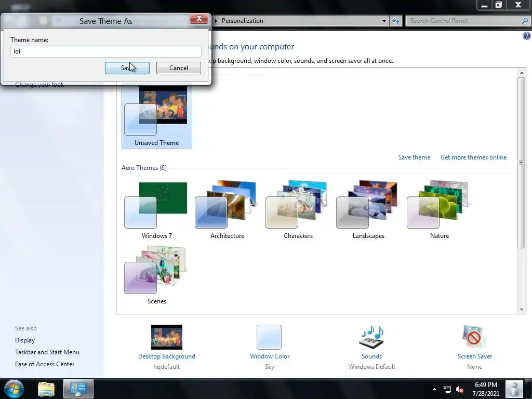Open Display under See also

[25, 340]
